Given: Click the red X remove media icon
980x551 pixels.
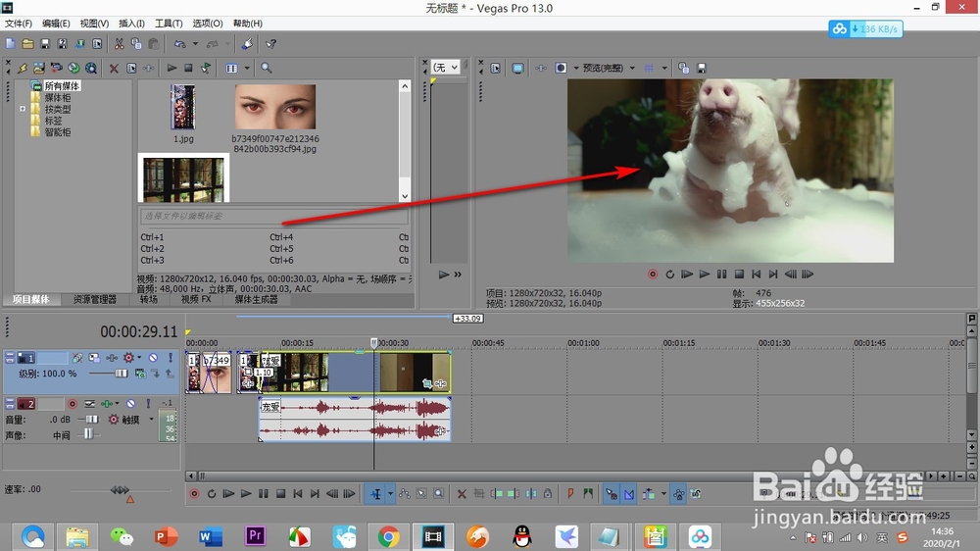Looking at the screenshot, I should coord(114,69).
